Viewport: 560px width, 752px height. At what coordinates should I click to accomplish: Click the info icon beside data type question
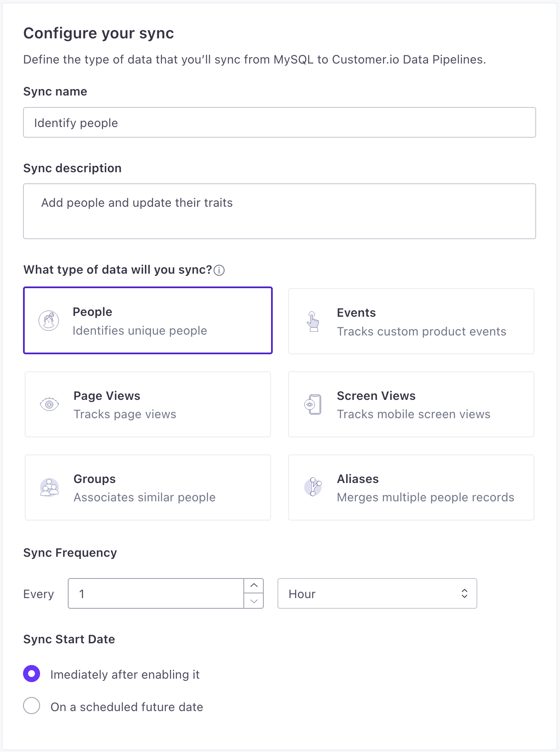[219, 270]
